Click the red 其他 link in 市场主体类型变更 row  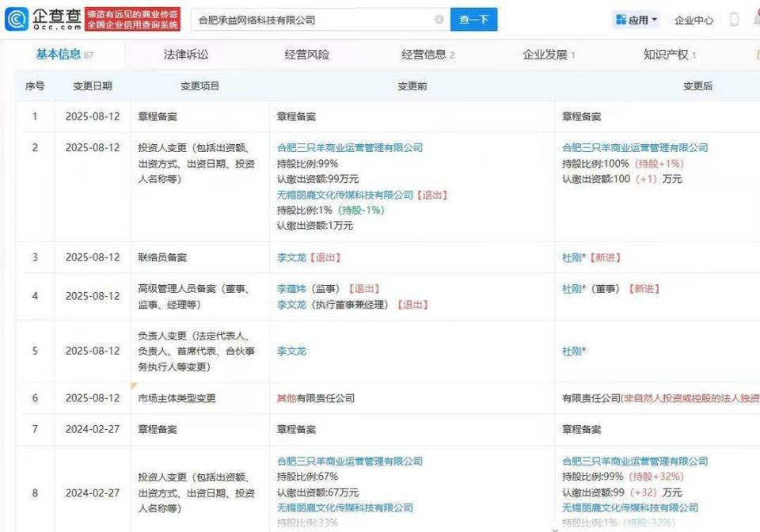288,398
